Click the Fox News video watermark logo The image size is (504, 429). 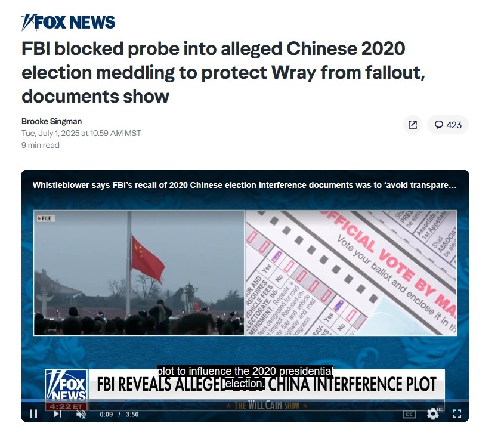[66, 386]
